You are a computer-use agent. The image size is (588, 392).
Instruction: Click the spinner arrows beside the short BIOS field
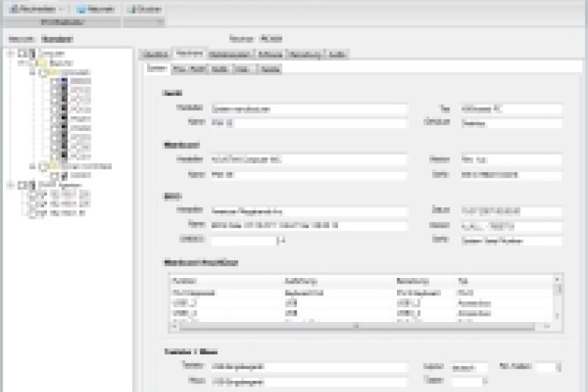click(x=280, y=241)
